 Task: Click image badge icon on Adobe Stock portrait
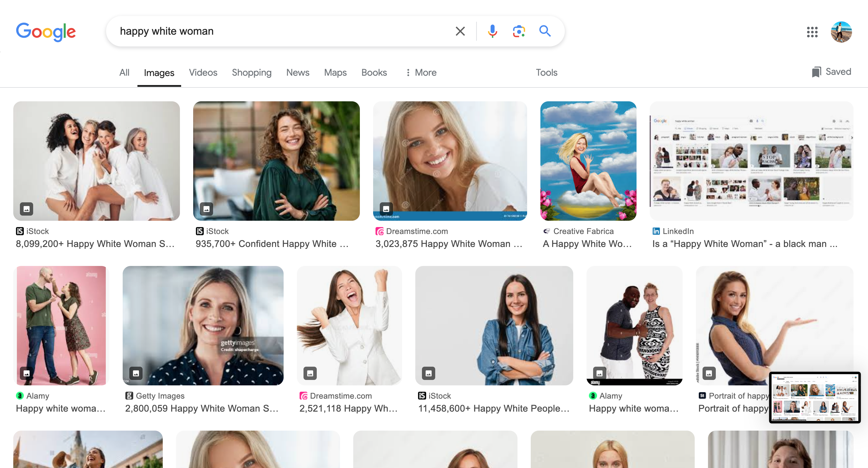click(709, 373)
